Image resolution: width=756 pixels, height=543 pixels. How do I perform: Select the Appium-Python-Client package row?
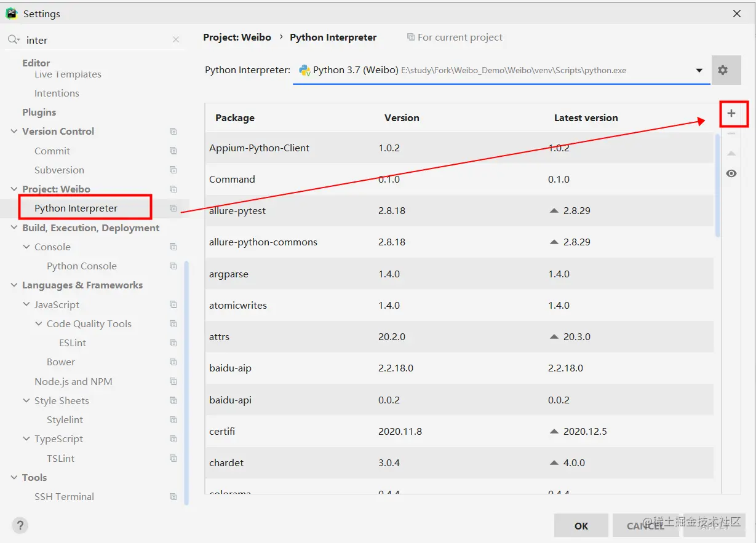[x=460, y=148]
